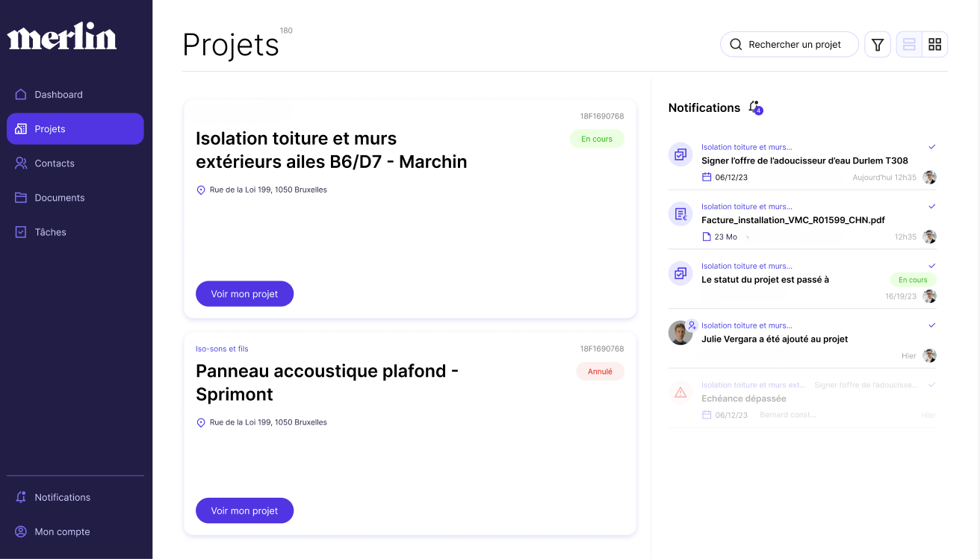Click the Merlin logo
980x559 pixels.
click(62, 37)
